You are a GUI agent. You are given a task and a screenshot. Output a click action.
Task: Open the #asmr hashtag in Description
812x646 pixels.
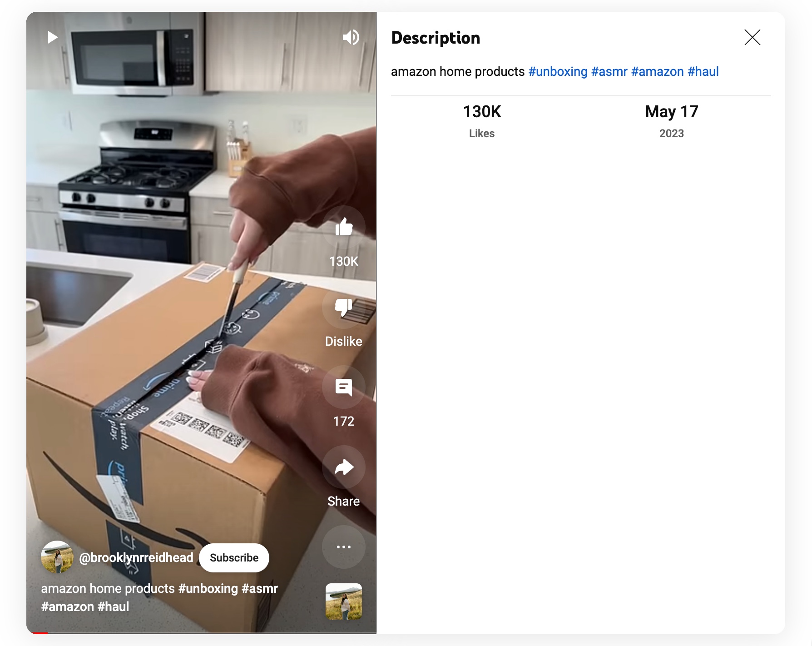click(609, 72)
